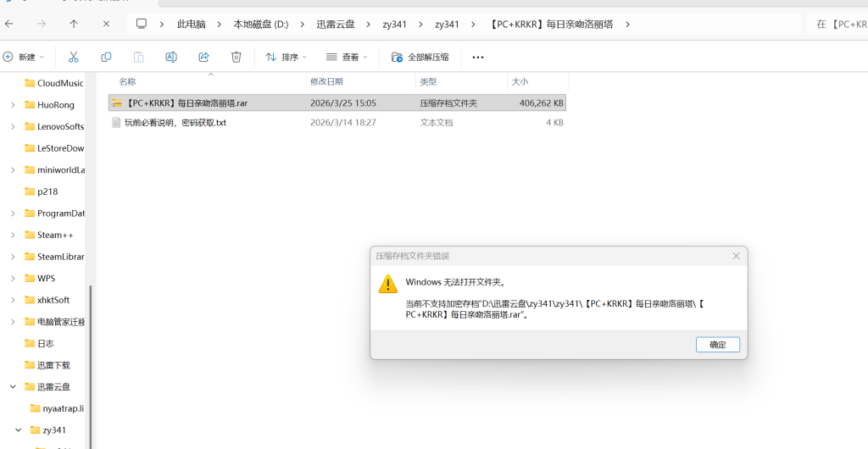This screenshot has width=868, height=449.
Task: Click the WPS folder icon
Action: (x=30, y=278)
